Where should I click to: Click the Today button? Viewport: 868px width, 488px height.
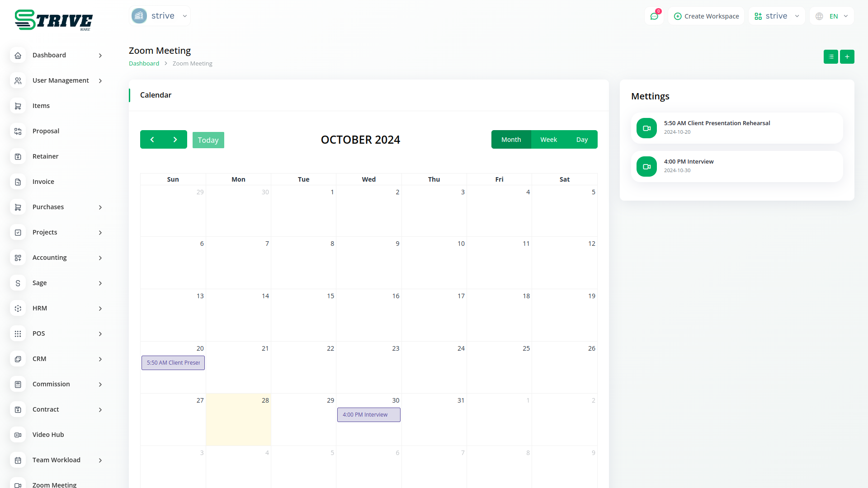coord(208,140)
